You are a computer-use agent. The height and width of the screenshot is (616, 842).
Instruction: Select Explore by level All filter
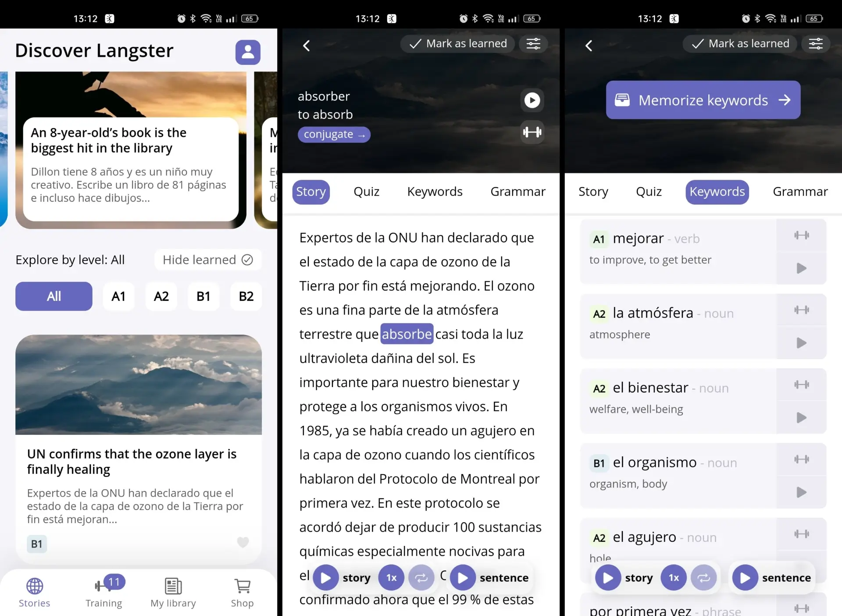coord(54,296)
